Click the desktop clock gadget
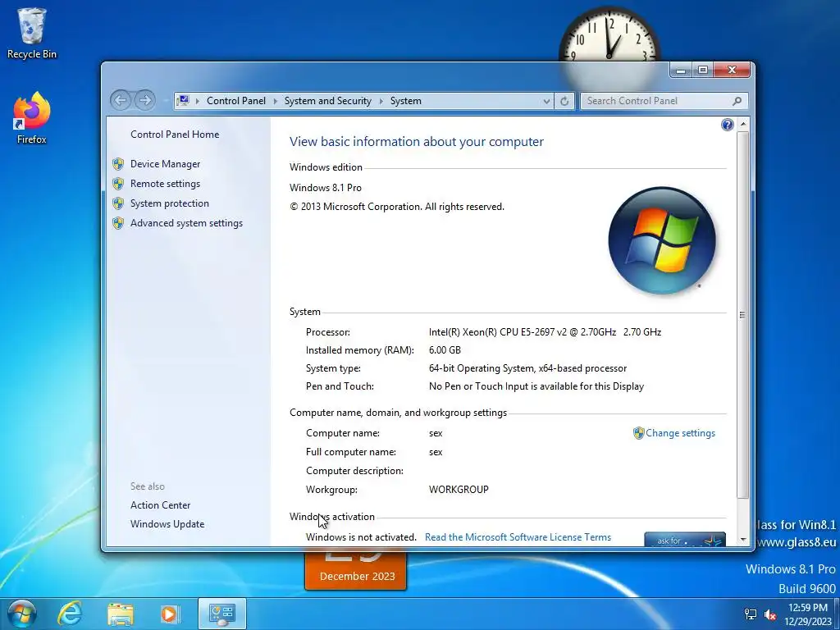Screen dimensions: 840x630 click(609, 34)
